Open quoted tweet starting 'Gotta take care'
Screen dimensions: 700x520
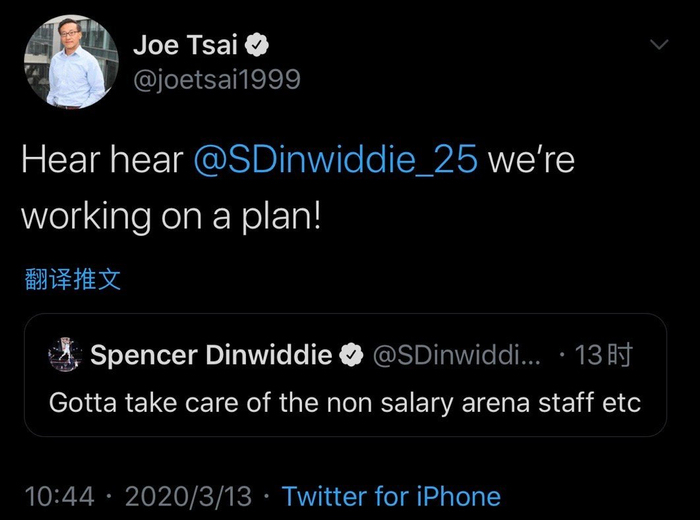344,403
